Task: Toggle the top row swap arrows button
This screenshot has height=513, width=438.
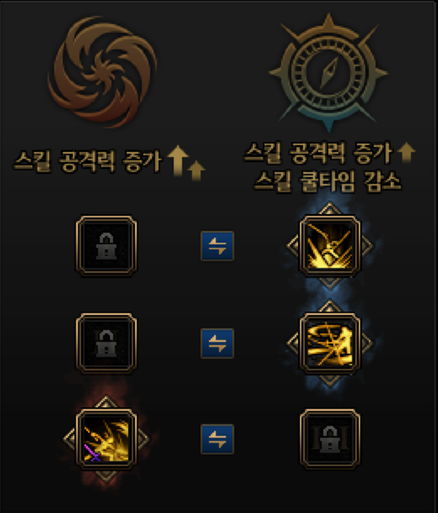Action: 217,246
